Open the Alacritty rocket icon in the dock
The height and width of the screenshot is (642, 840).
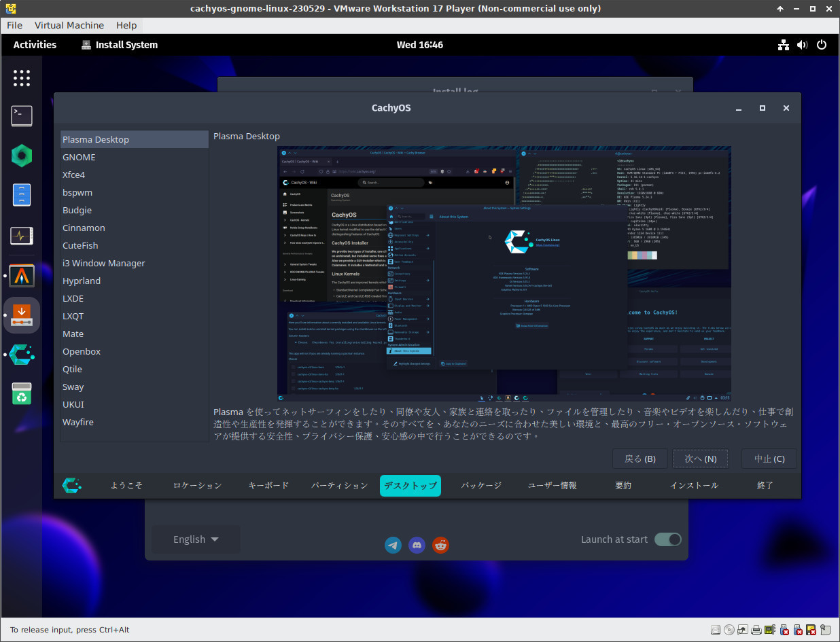point(22,276)
